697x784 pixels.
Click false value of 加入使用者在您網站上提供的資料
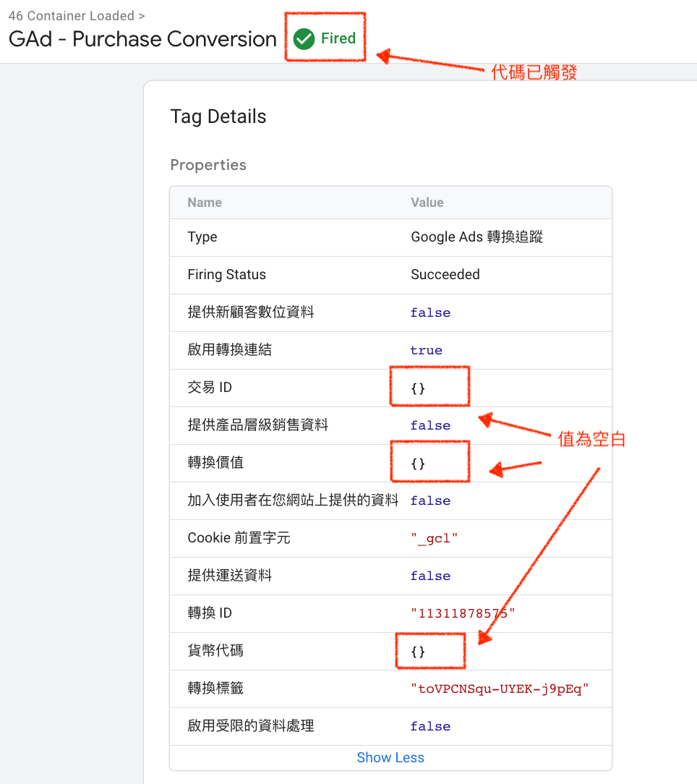coord(430,501)
